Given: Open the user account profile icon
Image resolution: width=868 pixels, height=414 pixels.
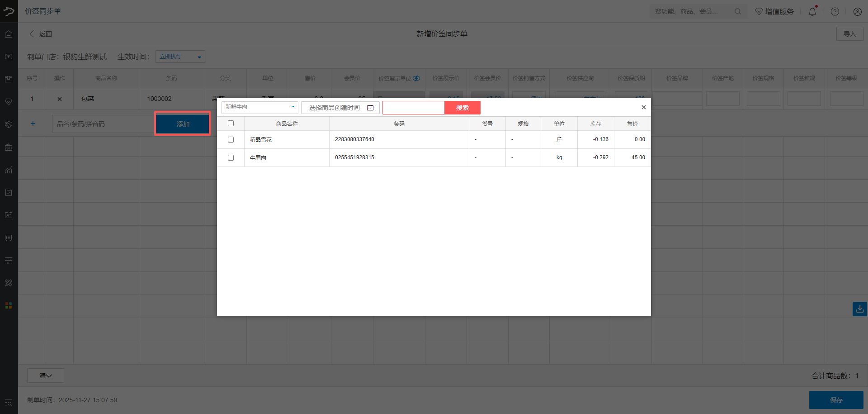Looking at the screenshot, I should click(x=857, y=12).
